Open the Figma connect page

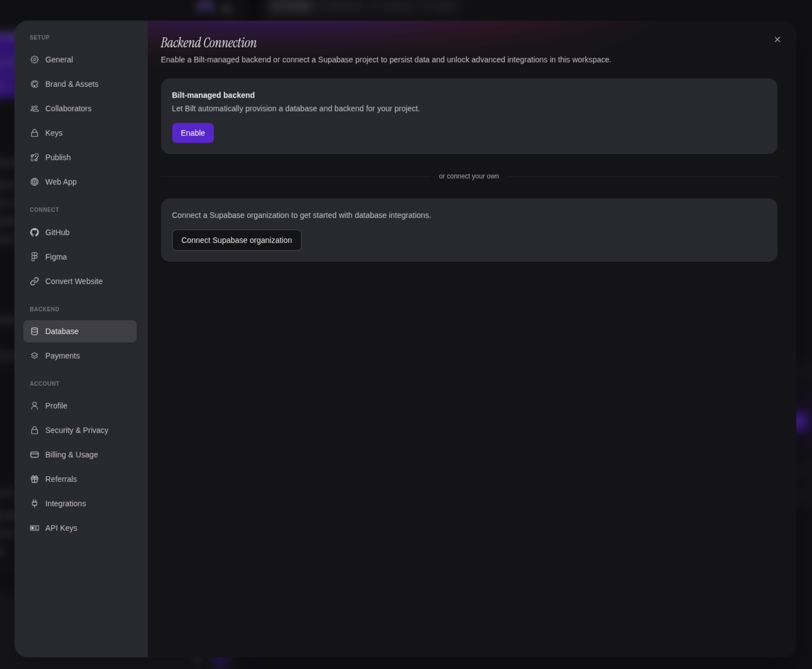tap(80, 257)
